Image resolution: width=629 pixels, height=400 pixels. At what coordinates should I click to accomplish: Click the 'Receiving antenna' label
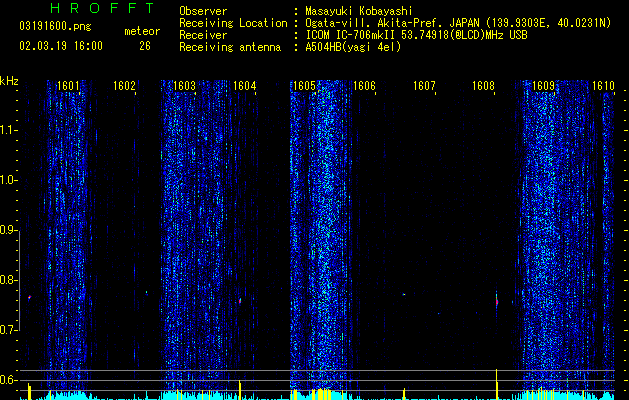pos(230,47)
